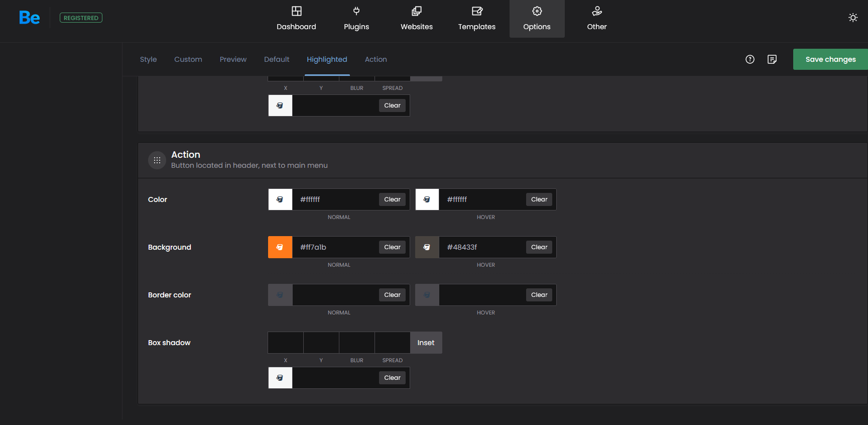Edit Background normal #ff7a1b field
Viewport: 868px width, 425px height.
point(335,247)
